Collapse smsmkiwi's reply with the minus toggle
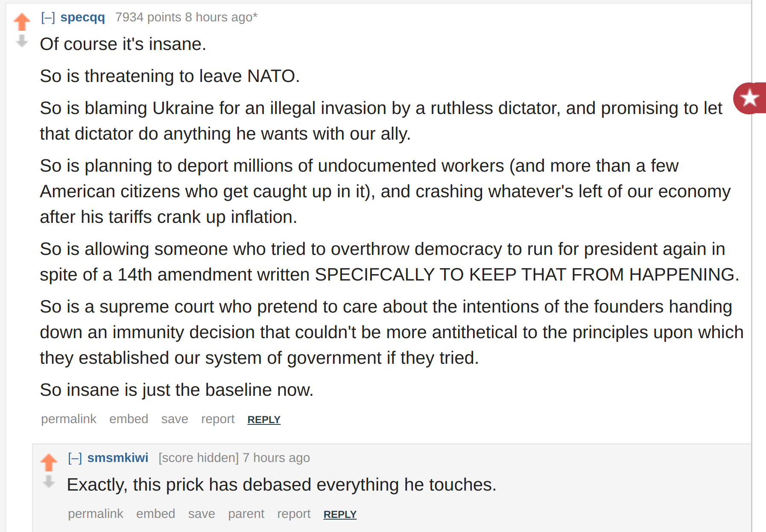766x532 pixels. coord(75,458)
